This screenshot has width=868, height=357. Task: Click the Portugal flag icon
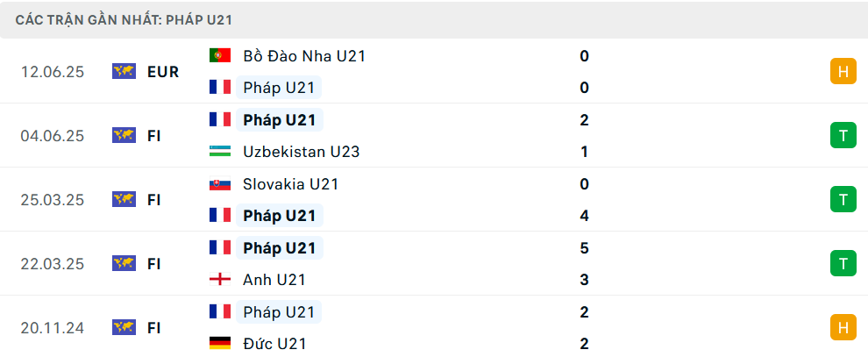pyautogui.click(x=220, y=55)
